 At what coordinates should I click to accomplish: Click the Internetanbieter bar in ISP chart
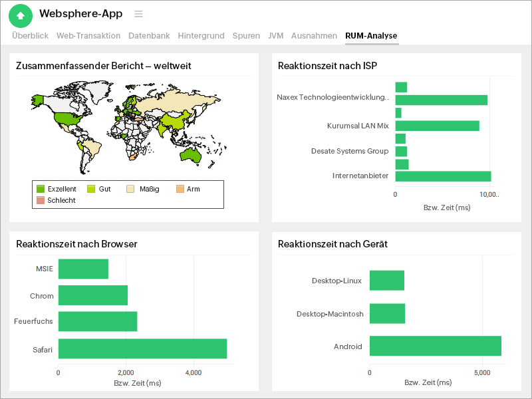point(442,176)
